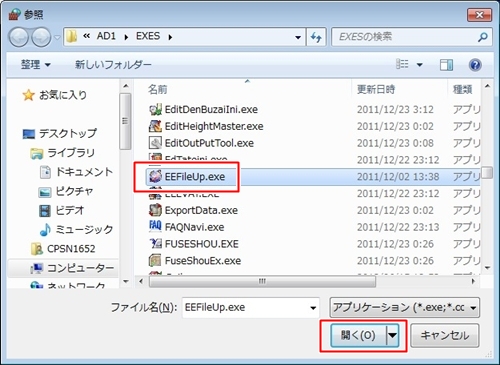Click the file list vertical scroll thumb
500x365 pixels.
pyautogui.click(x=487, y=172)
